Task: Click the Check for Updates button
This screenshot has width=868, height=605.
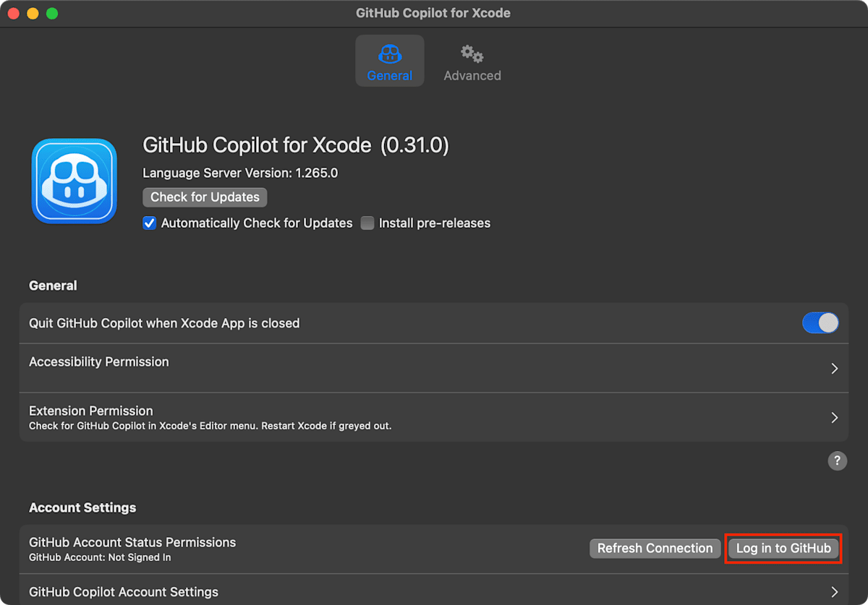Action: click(x=205, y=197)
